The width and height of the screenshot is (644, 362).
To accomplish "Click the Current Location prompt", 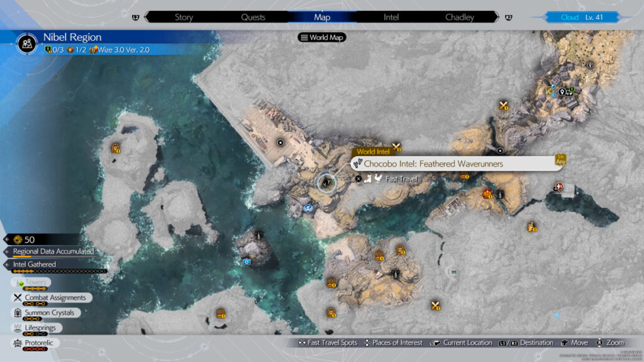I will [x=461, y=343].
